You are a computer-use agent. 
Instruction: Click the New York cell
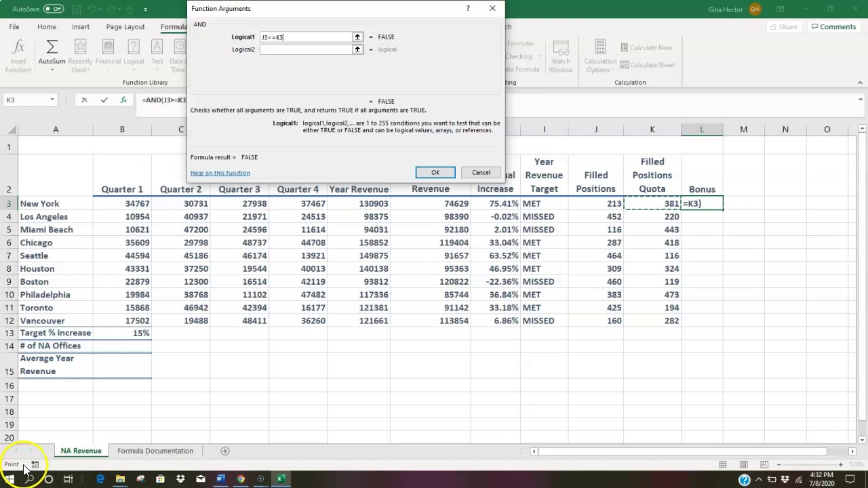56,203
